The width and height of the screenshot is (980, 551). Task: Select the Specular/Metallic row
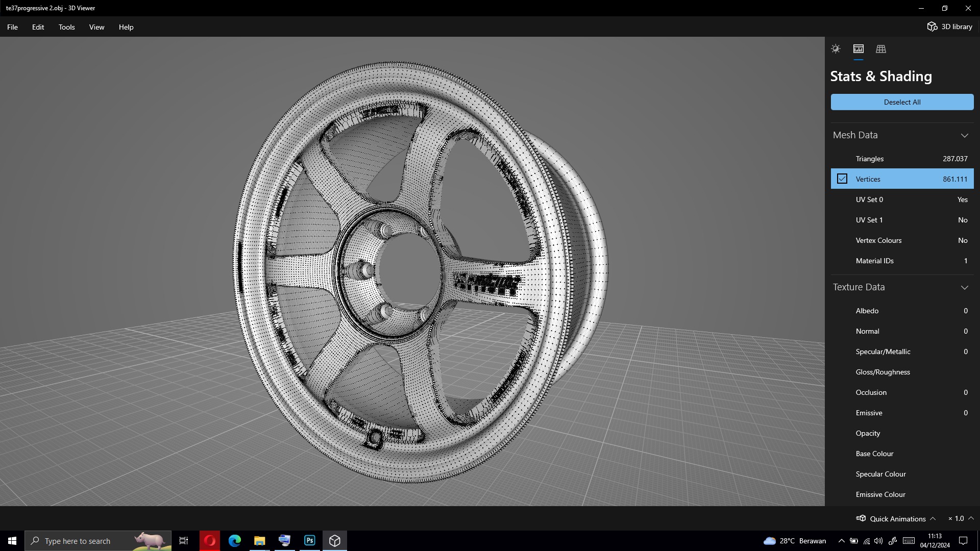pyautogui.click(x=902, y=352)
